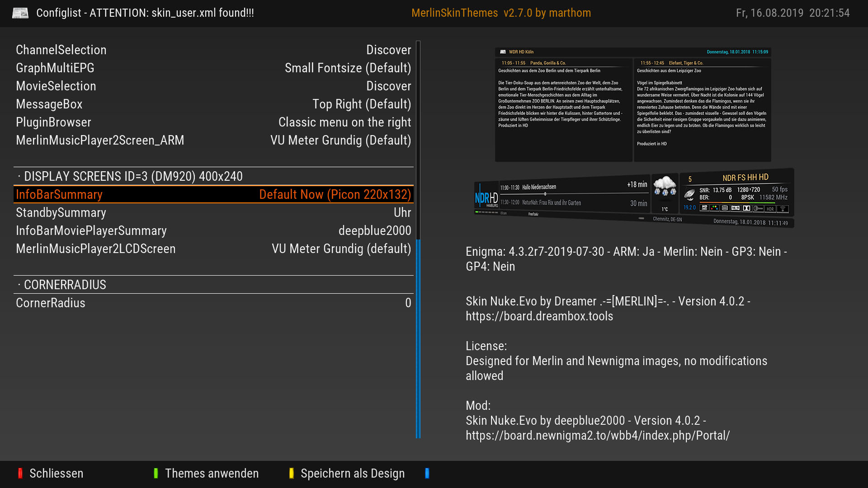Change MessageBox Top Right option

pyautogui.click(x=361, y=104)
